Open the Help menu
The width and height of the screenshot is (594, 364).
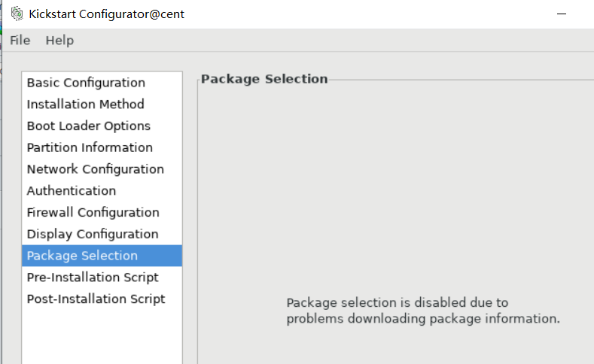click(x=60, y=40)
